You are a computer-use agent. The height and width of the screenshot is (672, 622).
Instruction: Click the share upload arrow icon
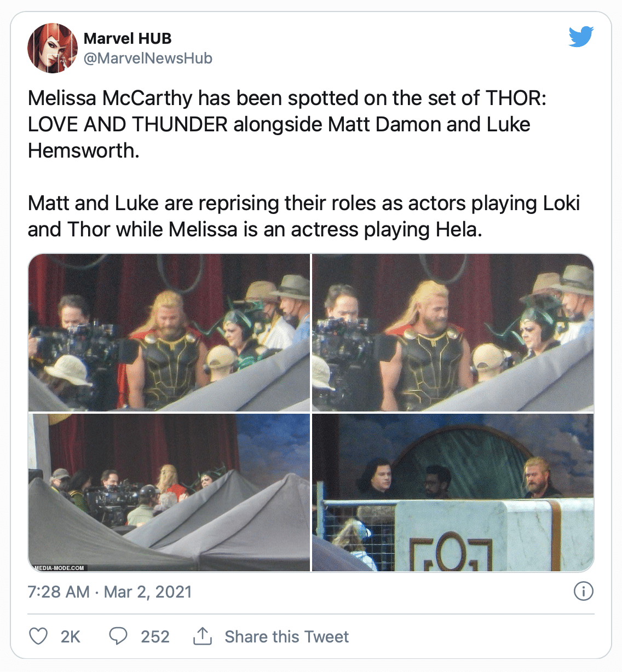tap(203, 636)
